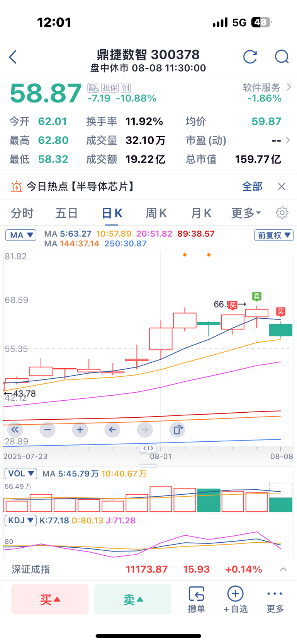The width and height of the screenshot is (297, 644).
Task: Tap the red 买 marker near 66 label
Action: coord(233,305)
